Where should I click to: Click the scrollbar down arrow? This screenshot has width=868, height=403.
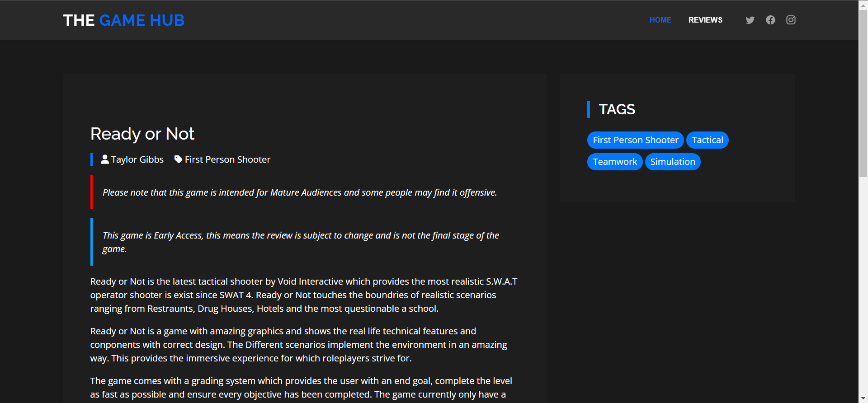coord(863,398)
